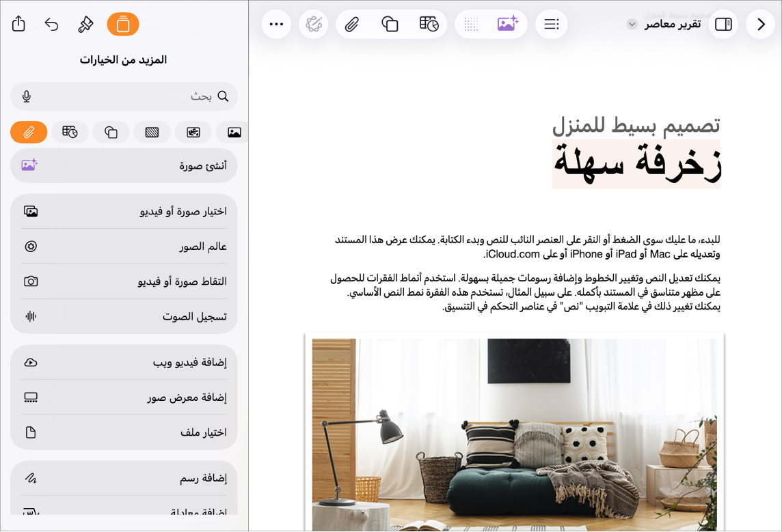Click the المزيد من الخيارات panel title
This screenshot has height=532, width=782.
(124, 60)
